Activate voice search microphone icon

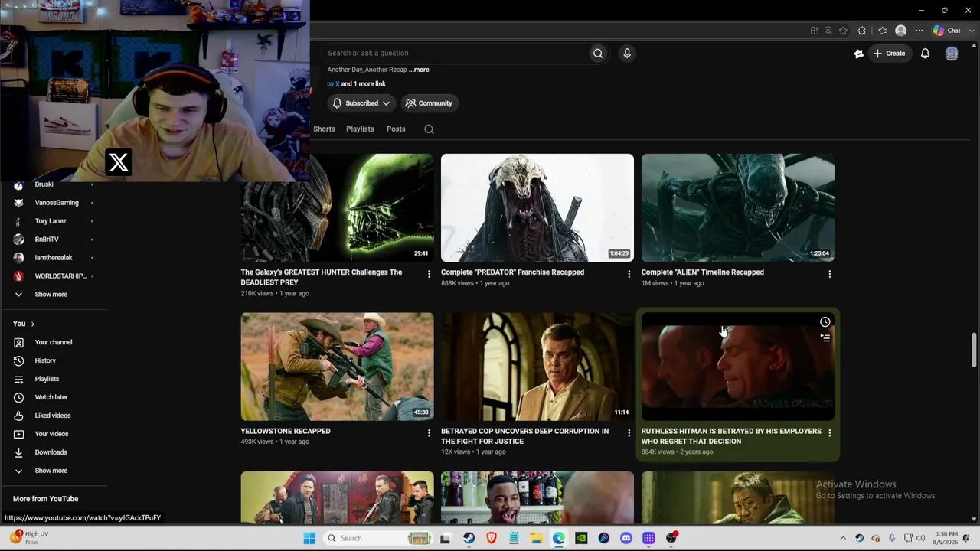tap(627, 53)
